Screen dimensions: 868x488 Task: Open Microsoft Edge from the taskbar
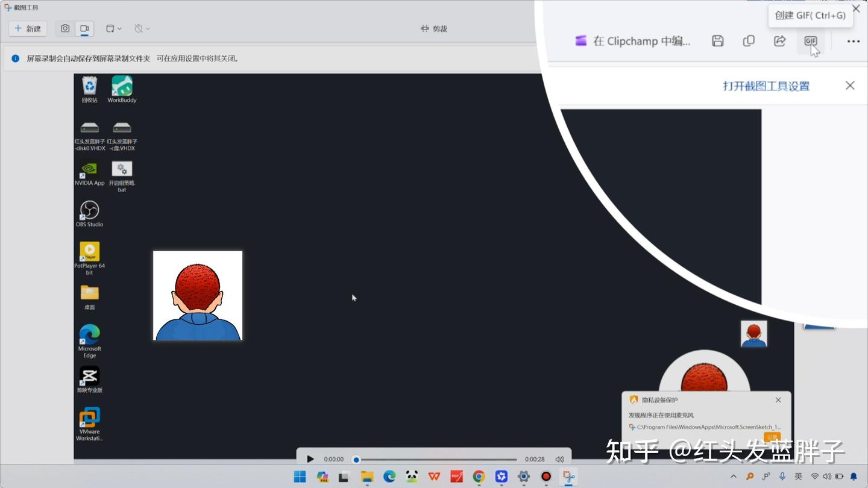pos(389,477)
